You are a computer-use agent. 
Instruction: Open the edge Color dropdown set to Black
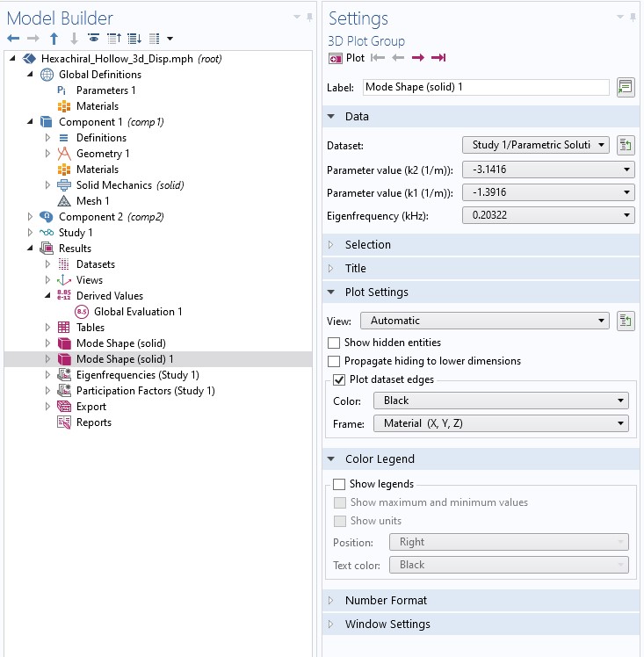[x=500, y=401]
